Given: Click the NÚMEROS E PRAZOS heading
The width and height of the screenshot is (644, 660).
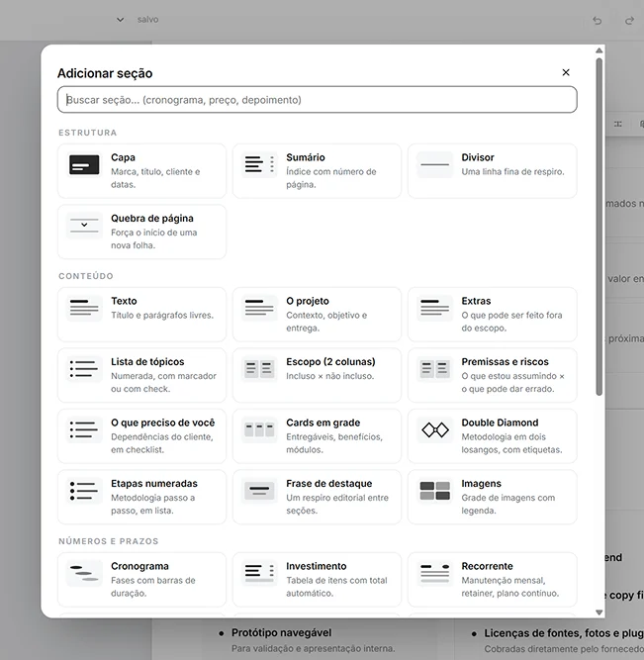Looking at the screenshot, I should [x=109, y=541].
